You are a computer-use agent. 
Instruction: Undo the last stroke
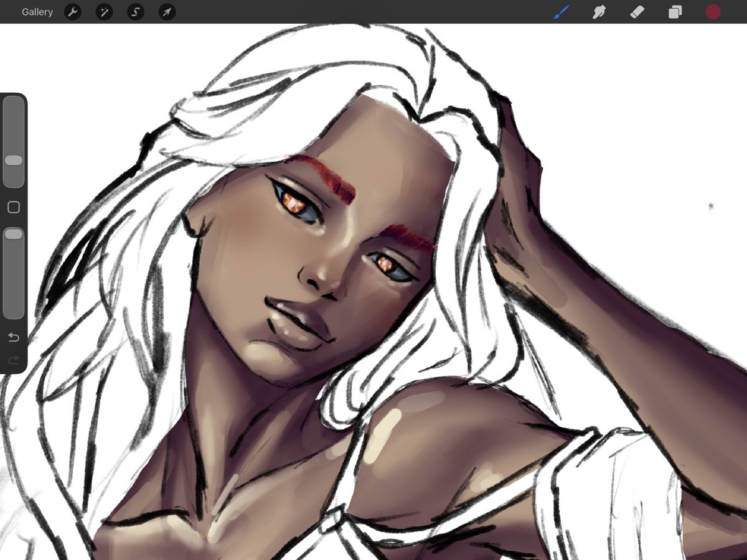click(14, 337)
